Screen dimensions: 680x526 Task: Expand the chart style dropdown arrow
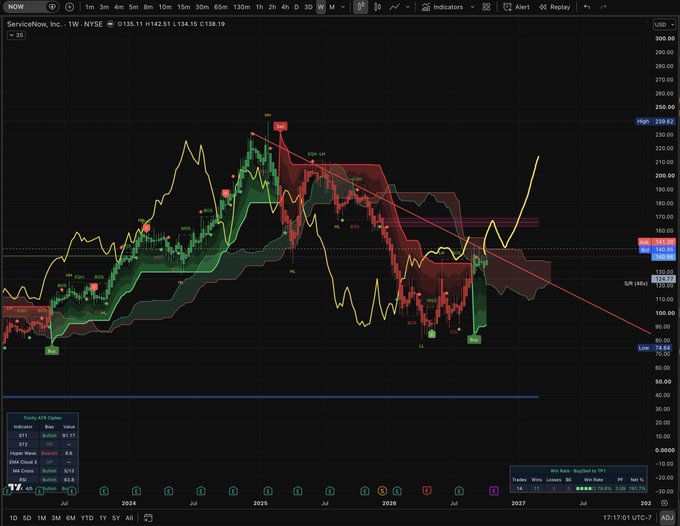(x=407, y=7)
